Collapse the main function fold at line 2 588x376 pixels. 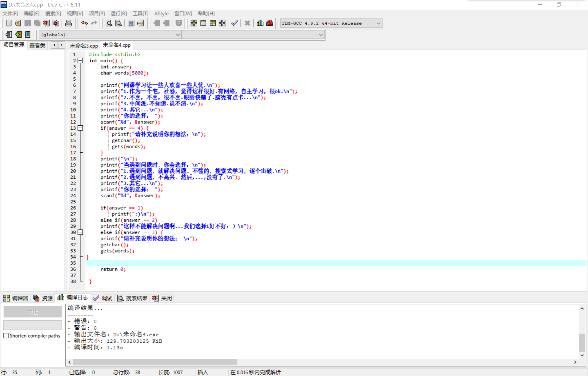tap(80, 60)
